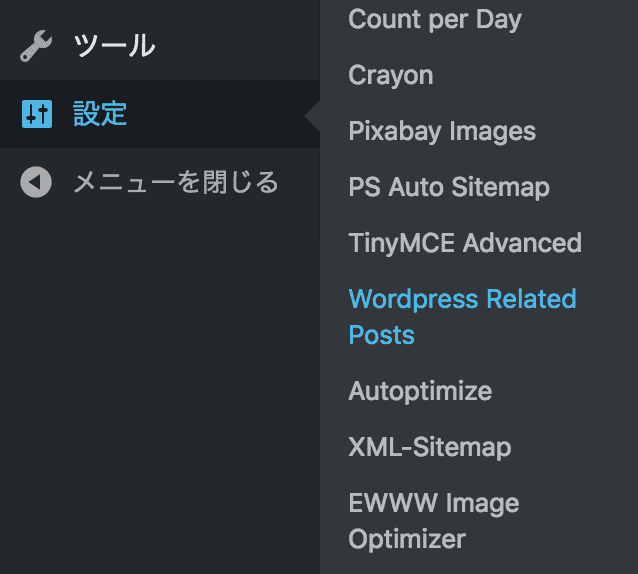Open the Crayon settings page
Image resolution: width=638 pixels, height=574 pixels.
click(390, 75)
